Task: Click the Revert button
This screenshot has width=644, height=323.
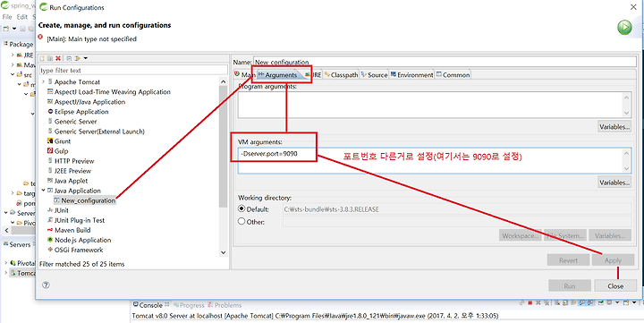Action: pyautogui.click(x=568, y=260)
